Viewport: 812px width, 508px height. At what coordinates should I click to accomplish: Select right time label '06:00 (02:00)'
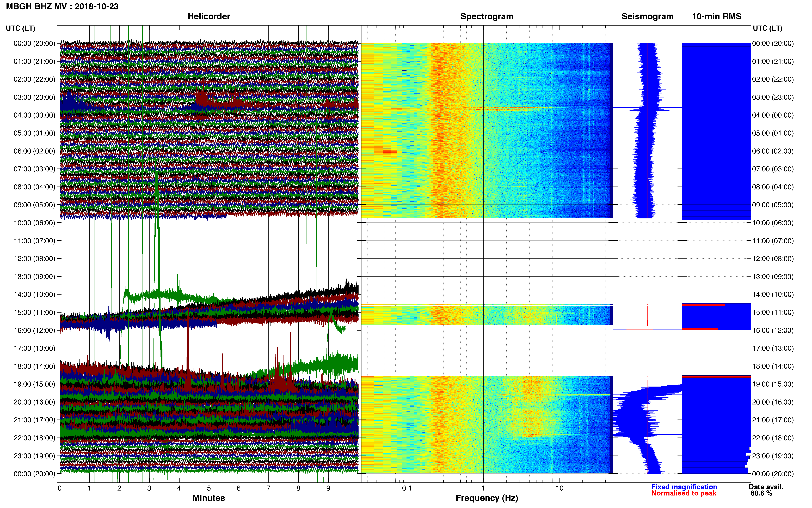773,151
